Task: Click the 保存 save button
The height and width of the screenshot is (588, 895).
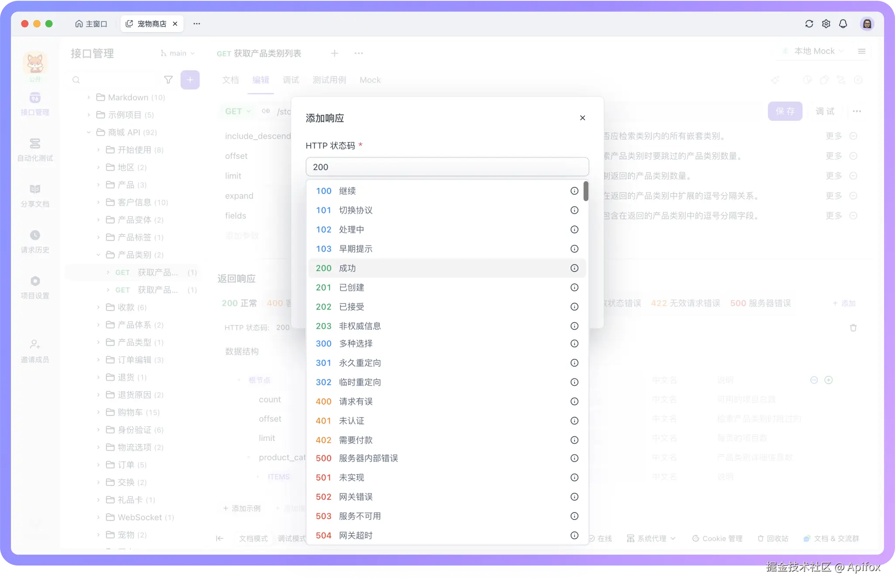Action: tap(785, 111)
